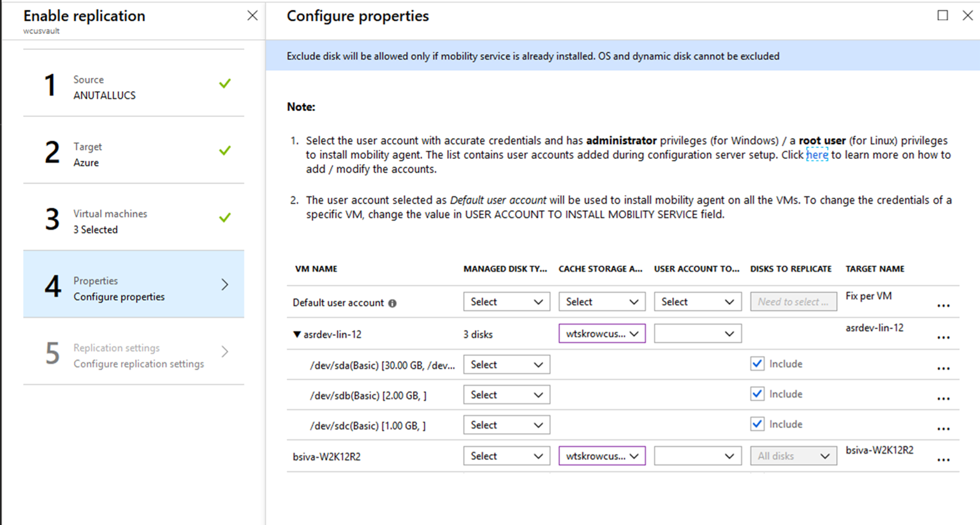Open the ellipsis menu for asrdev-lin-12
This screenshot has height=525, width=980.
pyautogui.click(x=944, y=337)
